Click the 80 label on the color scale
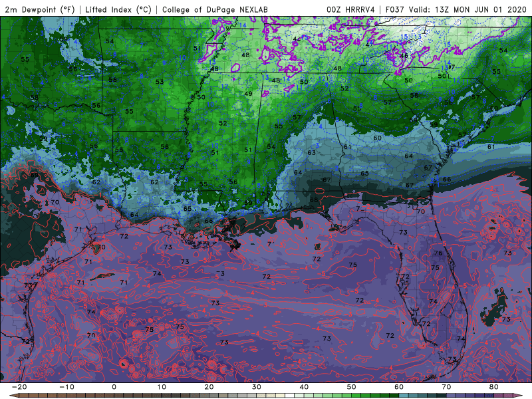This screenshot has height=399, width=532. click(x=494, y=387)
